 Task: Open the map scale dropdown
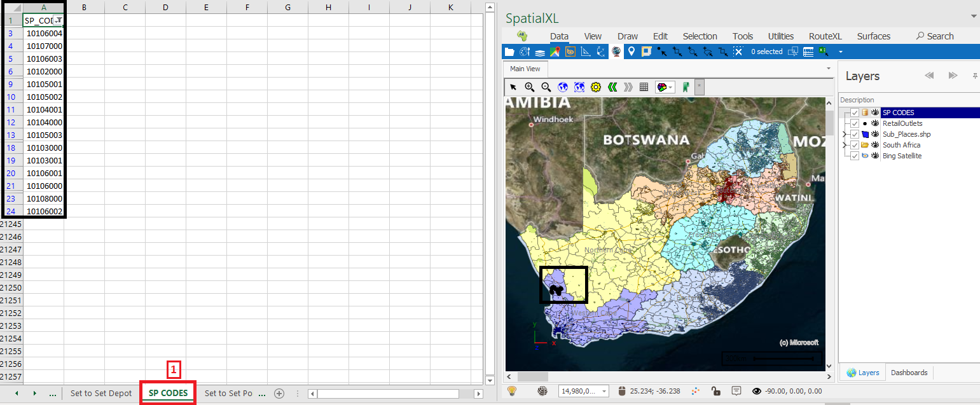604,392
